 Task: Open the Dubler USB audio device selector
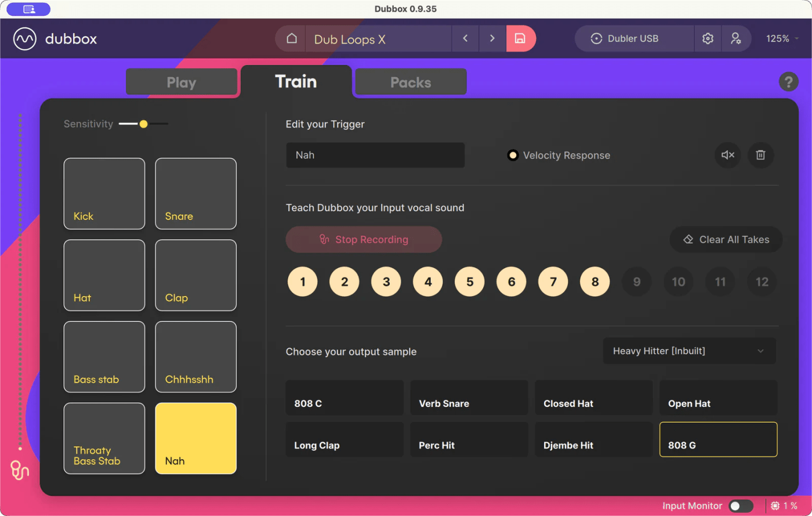pos(635,38)
